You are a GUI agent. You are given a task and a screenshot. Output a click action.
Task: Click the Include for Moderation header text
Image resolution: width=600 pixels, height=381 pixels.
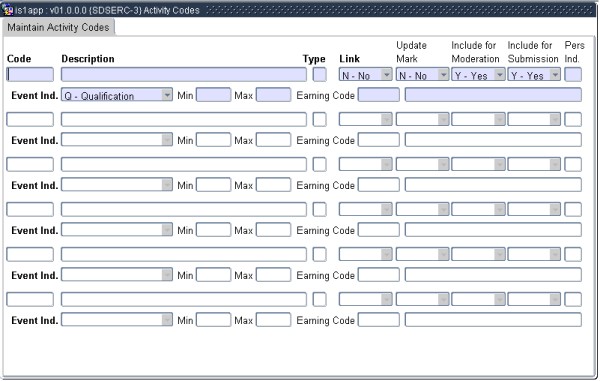click(475, 52)
